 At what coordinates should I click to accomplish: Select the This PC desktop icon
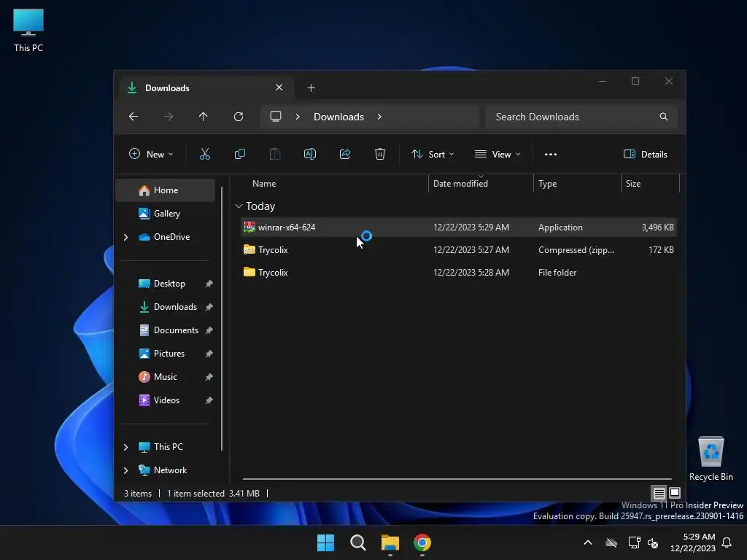click(28, 30)
